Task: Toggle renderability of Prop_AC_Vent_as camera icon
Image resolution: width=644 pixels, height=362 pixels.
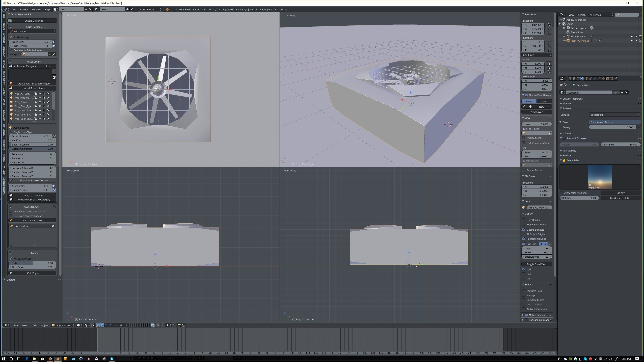Action: coord(640,40)
